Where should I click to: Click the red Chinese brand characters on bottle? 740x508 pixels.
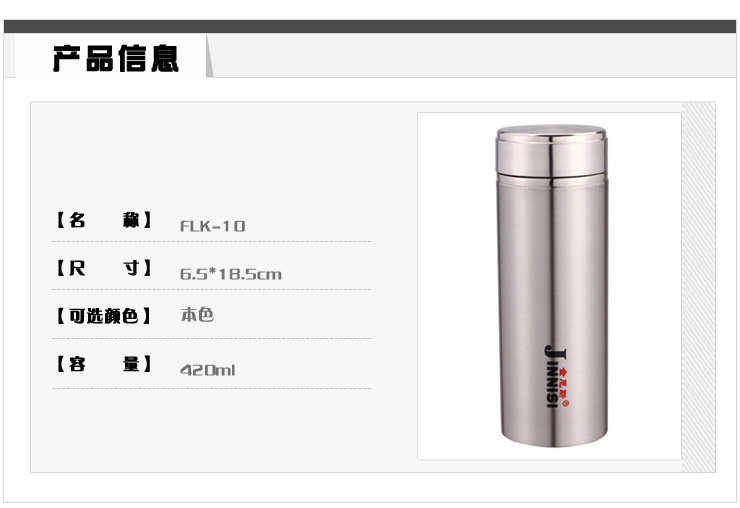point(563,383)
